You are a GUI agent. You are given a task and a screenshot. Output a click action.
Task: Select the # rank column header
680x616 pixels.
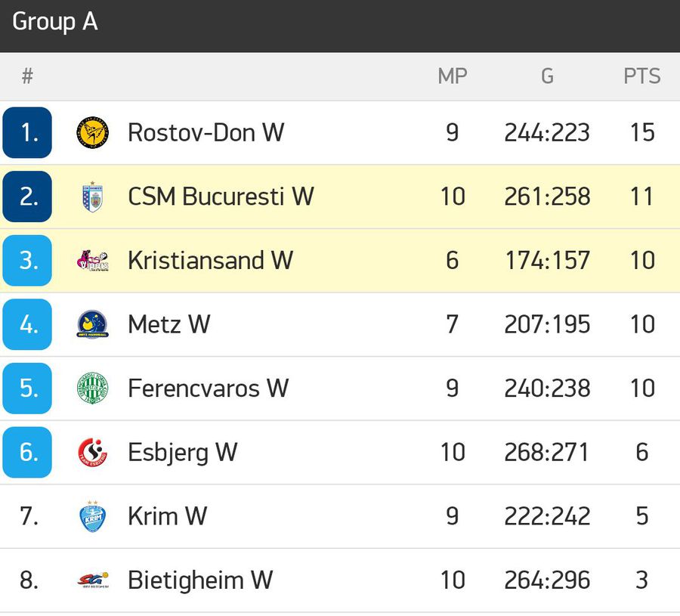pyautogui.click(x=27, y=76)
